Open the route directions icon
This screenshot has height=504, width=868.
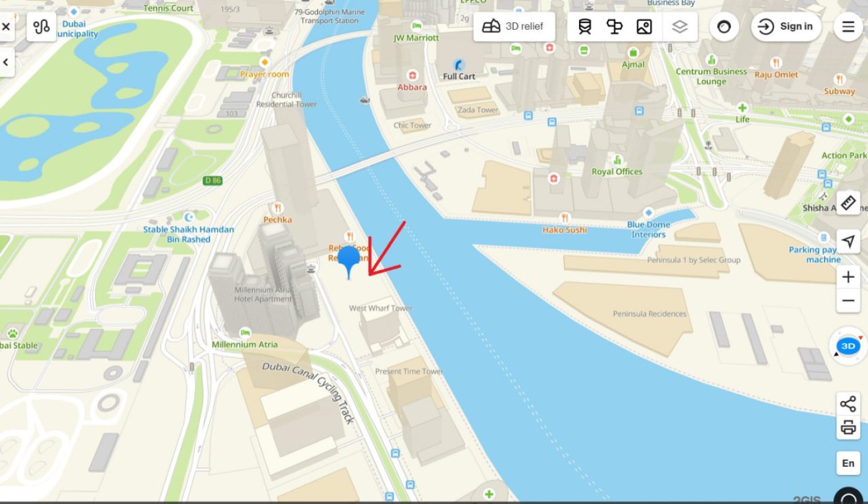click(42, 27)
